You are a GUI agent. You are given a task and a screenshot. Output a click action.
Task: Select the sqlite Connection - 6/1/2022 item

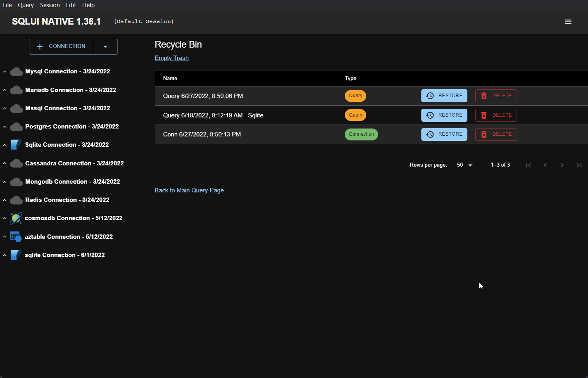(x=65, y=255)
